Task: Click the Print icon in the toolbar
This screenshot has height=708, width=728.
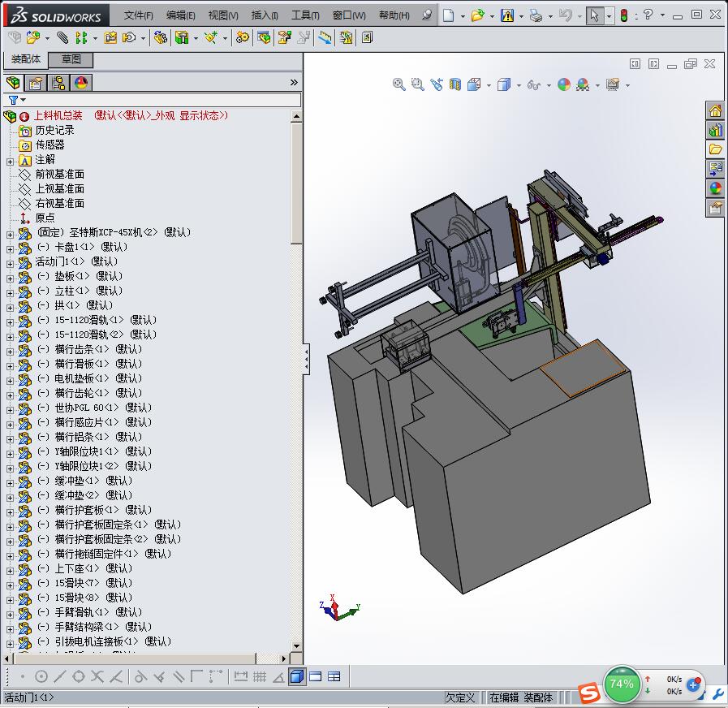Action: point(536,15)
